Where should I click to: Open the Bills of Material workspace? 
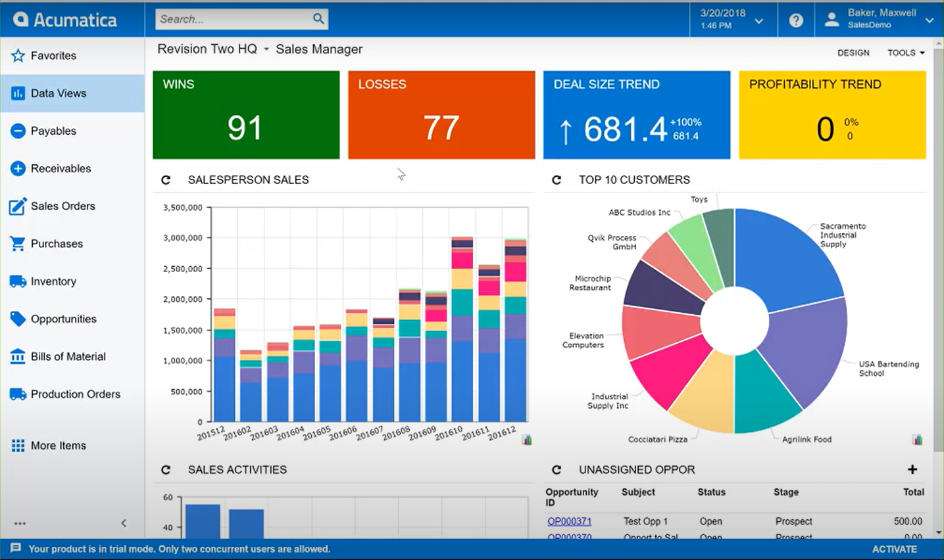[68, 356]
